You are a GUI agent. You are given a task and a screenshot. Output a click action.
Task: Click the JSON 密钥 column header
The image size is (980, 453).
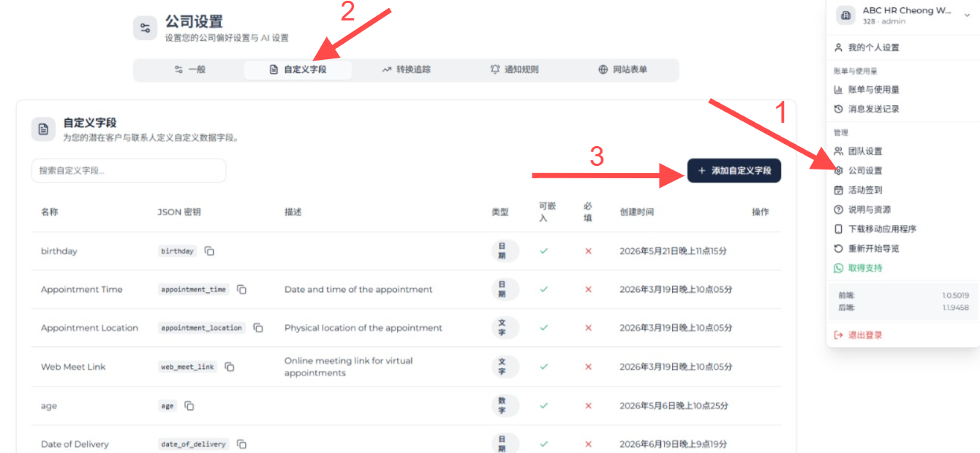pyautogui.click(x=179, y=212)
